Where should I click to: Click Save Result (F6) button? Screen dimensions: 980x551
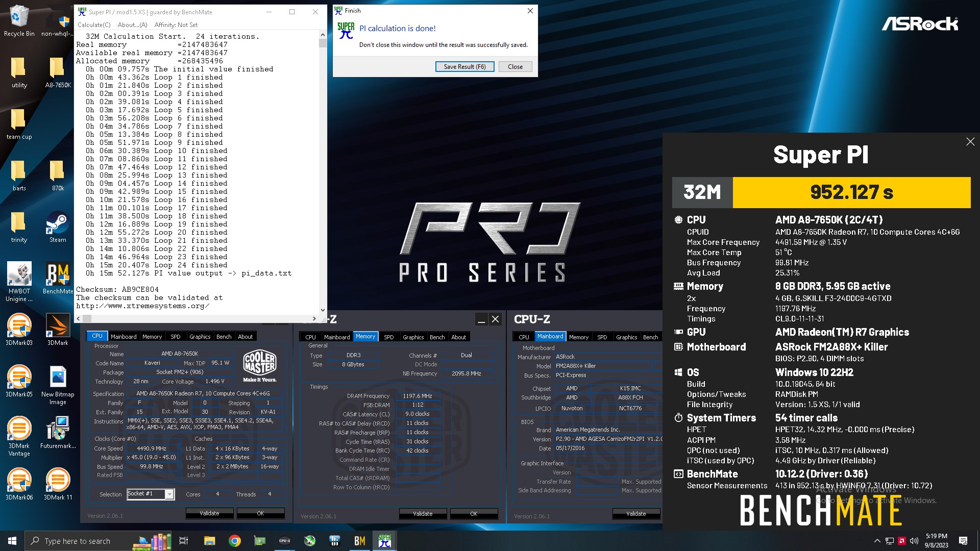point(464,67)
